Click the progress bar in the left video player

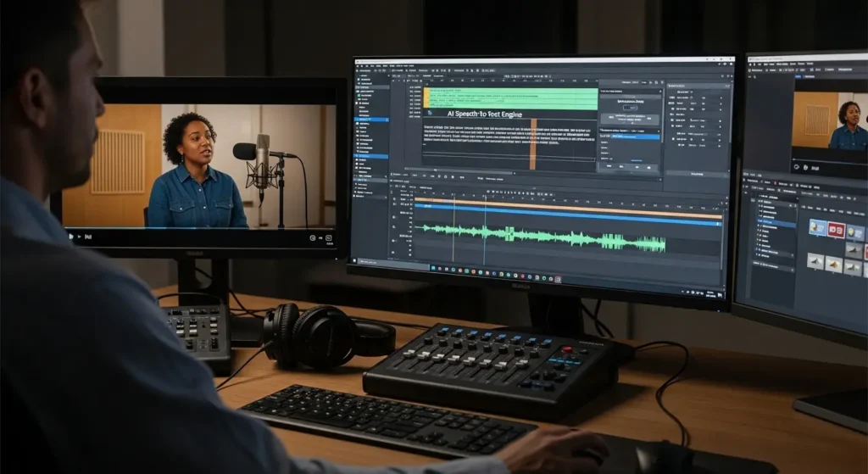198,228
